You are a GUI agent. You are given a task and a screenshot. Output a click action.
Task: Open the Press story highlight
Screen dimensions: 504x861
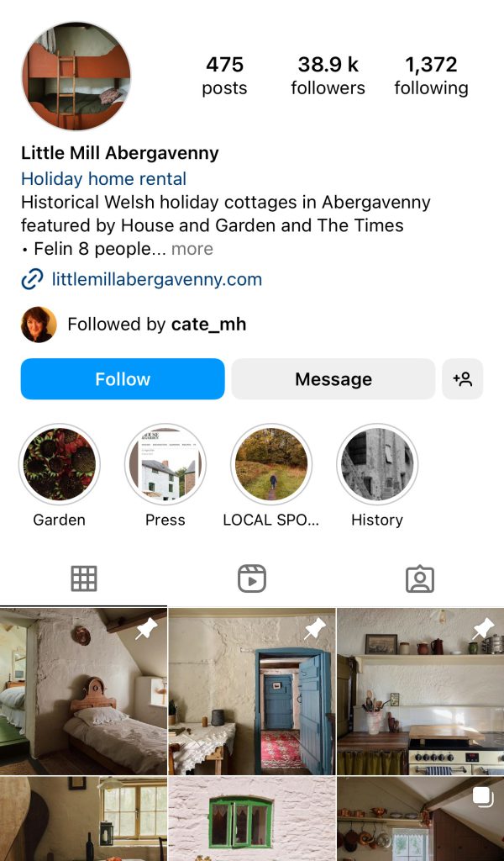[165, 464]
